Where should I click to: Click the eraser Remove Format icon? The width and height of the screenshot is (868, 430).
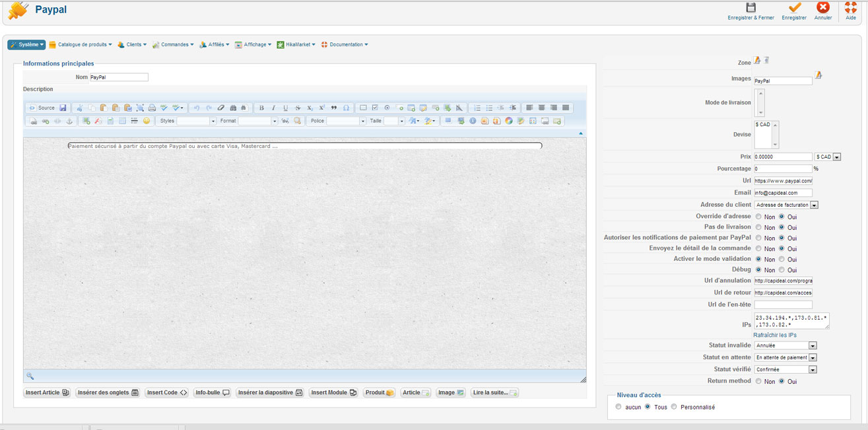(221, 108)
